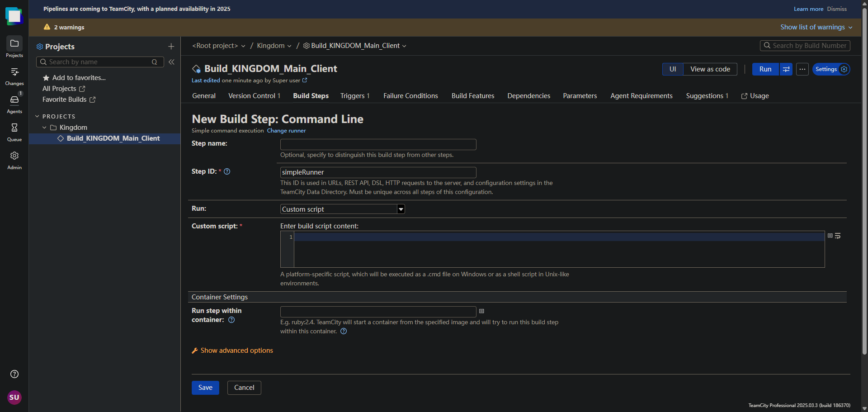Open external link icon after Super user

tap(305, 80)
